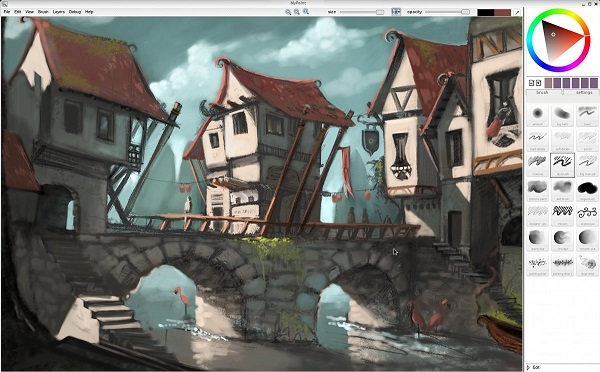Switch to the brush tab
Image resolution: width=600 pixels, height=372 pixels.
click(x=542, y=93)
